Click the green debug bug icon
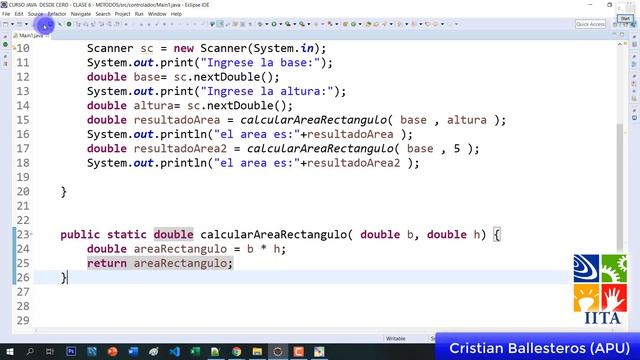 260,24
